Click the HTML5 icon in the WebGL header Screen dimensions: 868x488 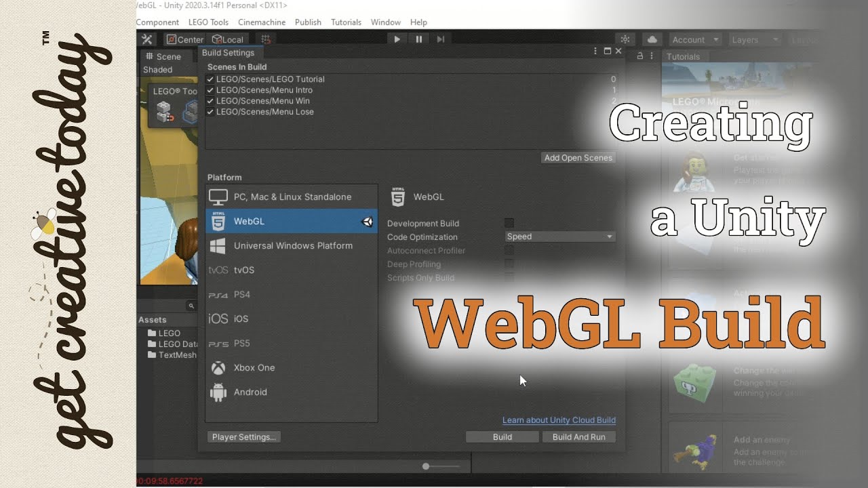[398, 197]
